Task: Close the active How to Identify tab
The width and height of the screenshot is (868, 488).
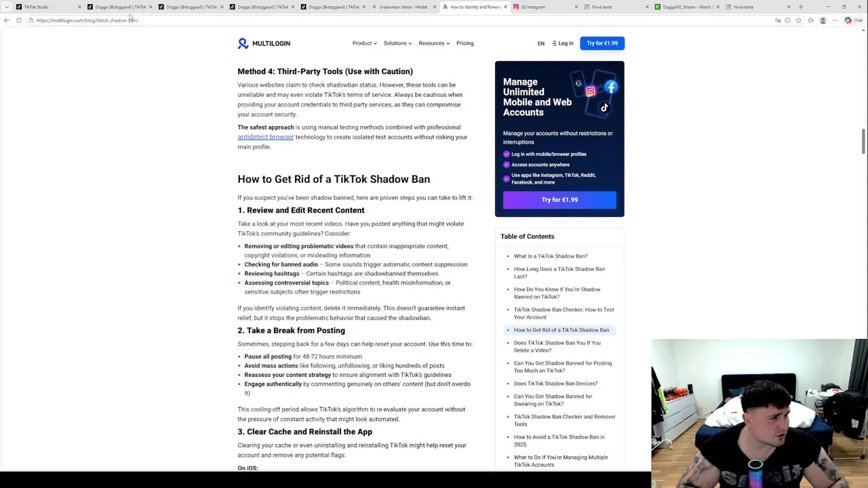Action: pyautogui.click(x=505, y=7)
